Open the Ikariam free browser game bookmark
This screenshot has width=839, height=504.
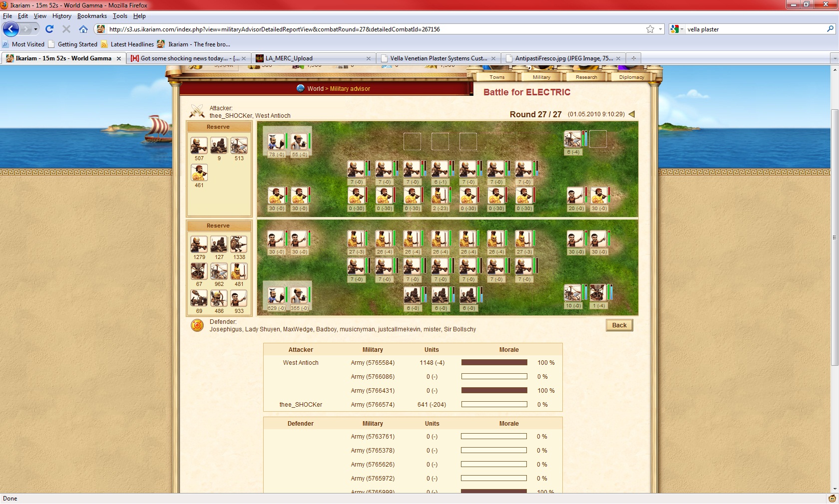(x=194, y=44)
